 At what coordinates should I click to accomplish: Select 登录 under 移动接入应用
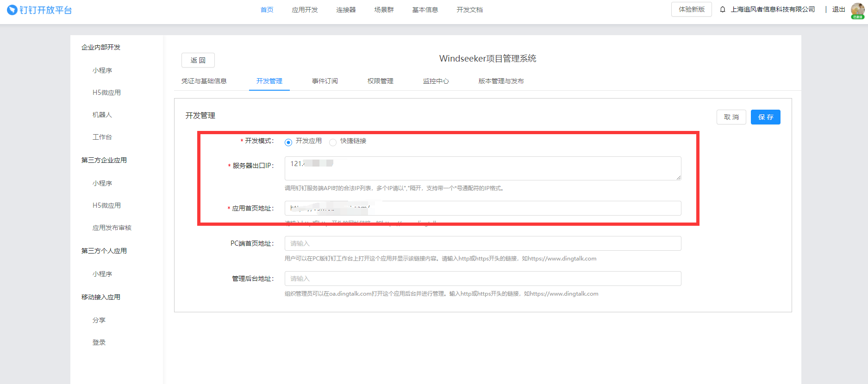[x=99, y=342]
